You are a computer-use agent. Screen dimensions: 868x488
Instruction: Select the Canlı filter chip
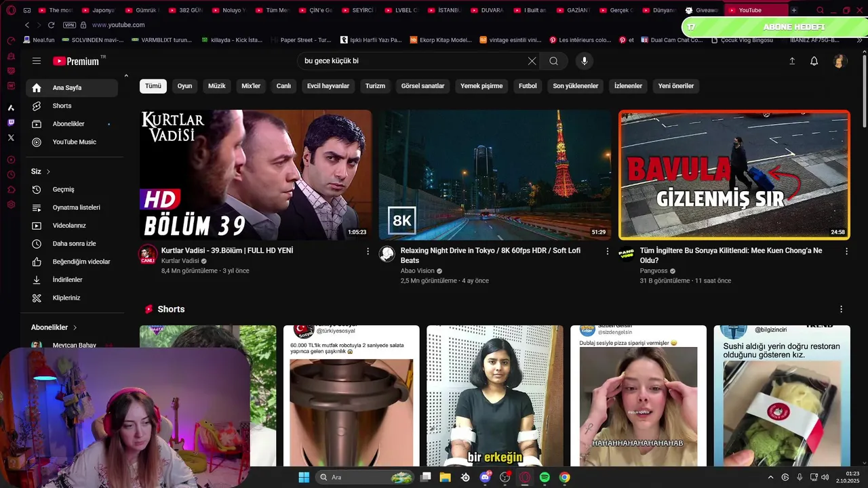click(283, 86)
